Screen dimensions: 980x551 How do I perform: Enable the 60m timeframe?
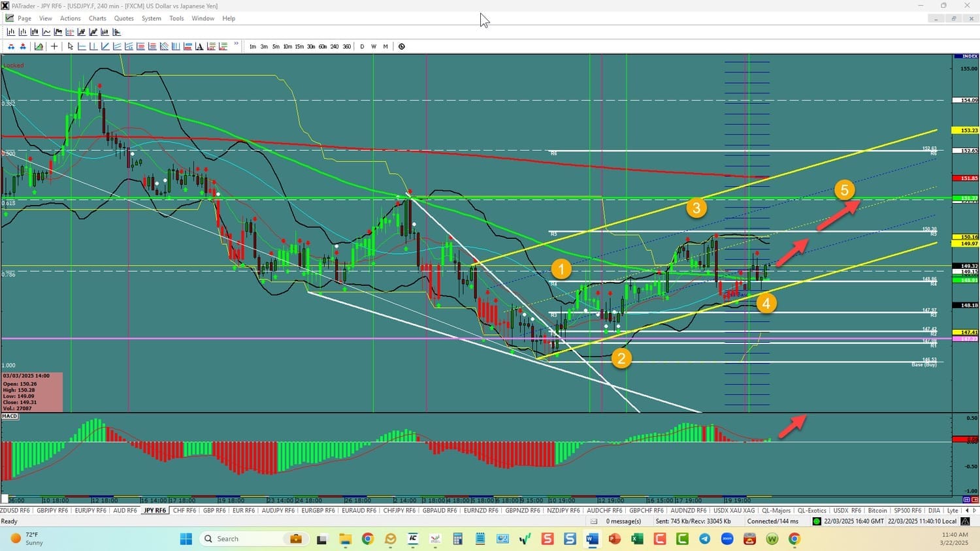click(x=323, y=46)
